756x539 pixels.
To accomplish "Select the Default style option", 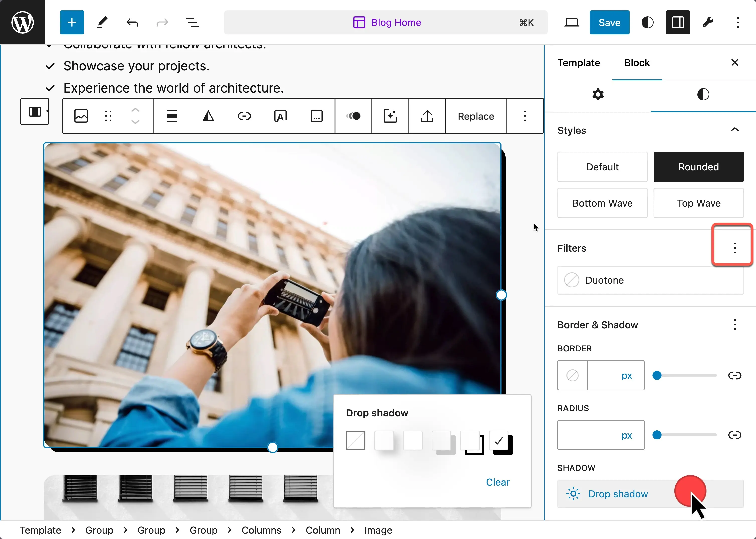I will click(x=602, y=167).
